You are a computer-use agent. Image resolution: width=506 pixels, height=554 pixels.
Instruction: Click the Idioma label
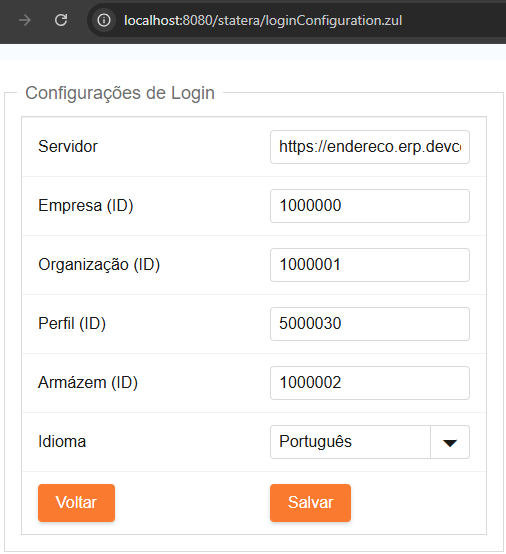[x=62, y=442]
